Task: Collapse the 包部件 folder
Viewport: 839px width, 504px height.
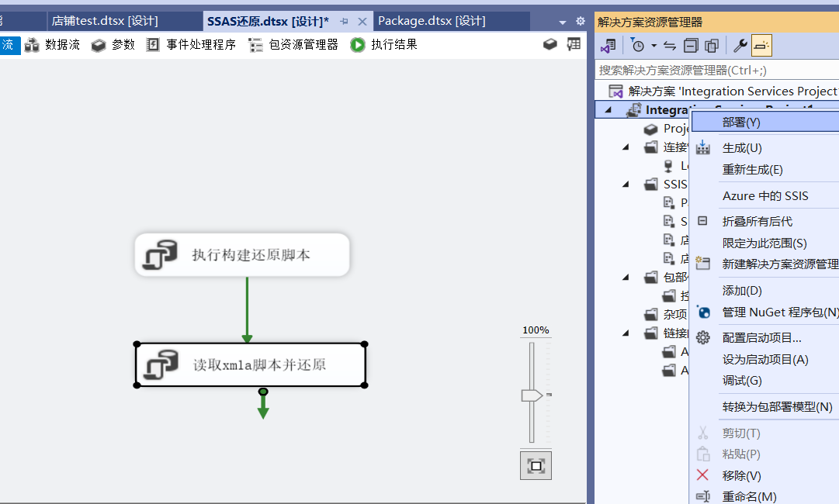Action: [626, 278]
